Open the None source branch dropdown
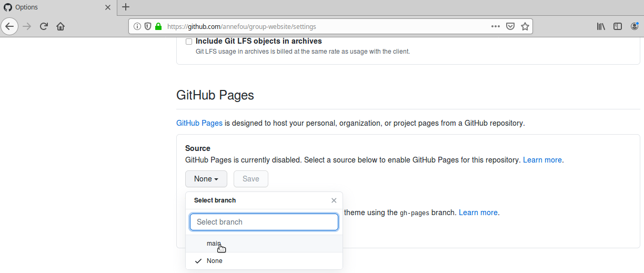This screenshot has height=273, width=644. point(206,179)
